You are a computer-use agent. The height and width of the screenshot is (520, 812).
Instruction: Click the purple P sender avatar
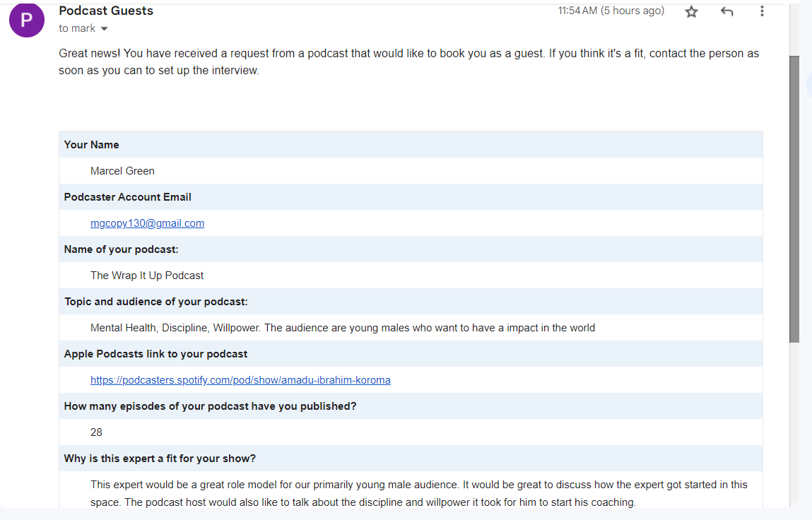pos(27,20)
